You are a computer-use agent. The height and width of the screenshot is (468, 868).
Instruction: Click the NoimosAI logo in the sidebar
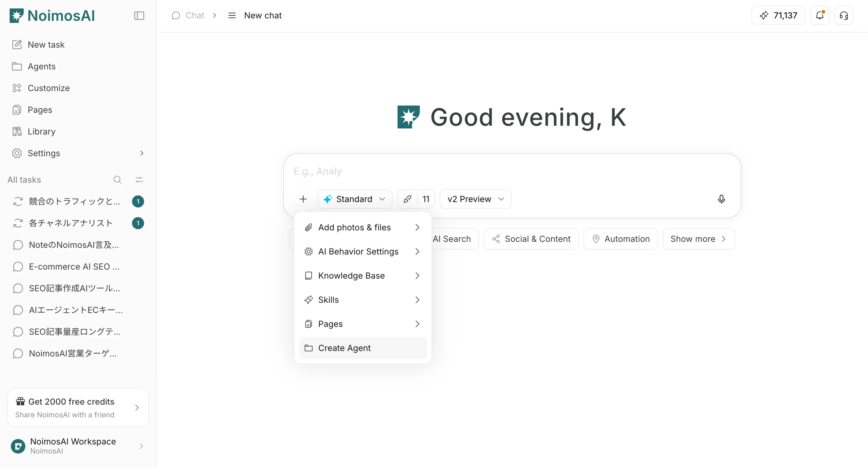pos(52,15)
